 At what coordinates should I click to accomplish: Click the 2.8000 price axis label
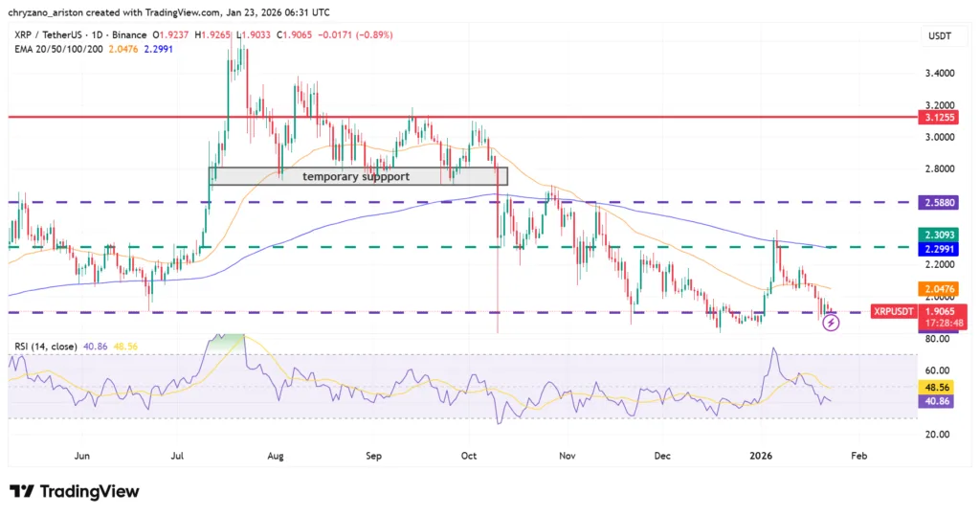pos(940,168)
